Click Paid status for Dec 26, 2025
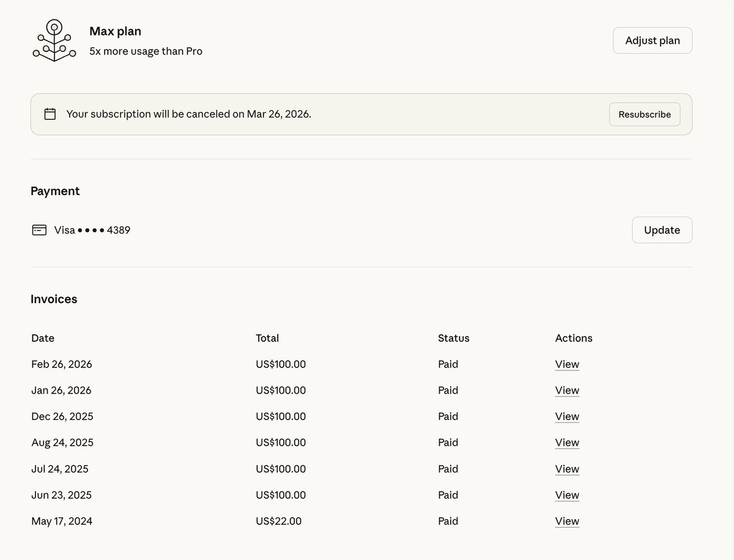The image size is (734, 560). tap(448, 416)
